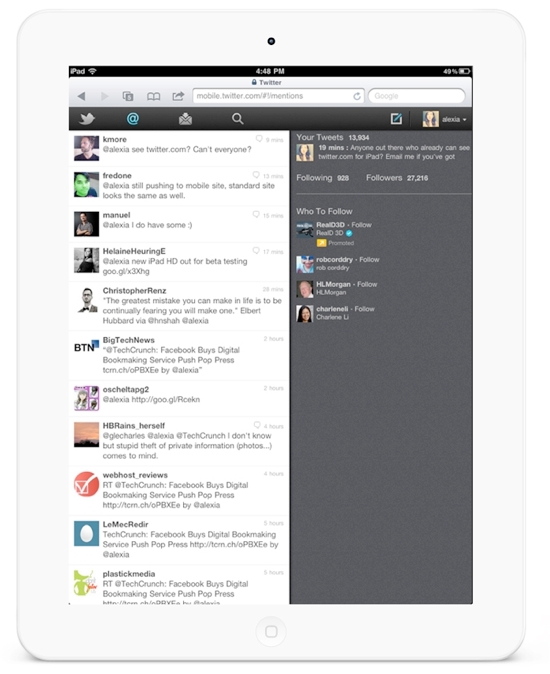The image size is (550, 674).
Task: Open the Following 928 list
Action: 323,178
